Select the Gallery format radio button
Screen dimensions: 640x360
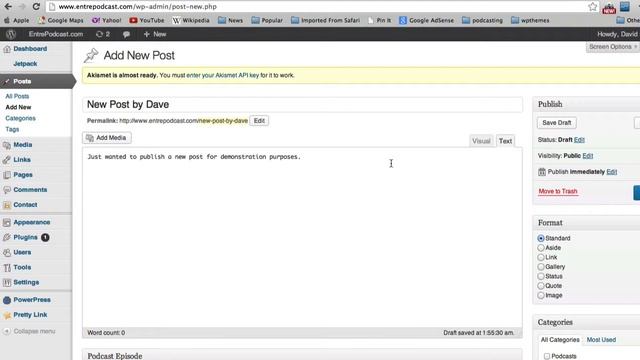pos(541,267)
